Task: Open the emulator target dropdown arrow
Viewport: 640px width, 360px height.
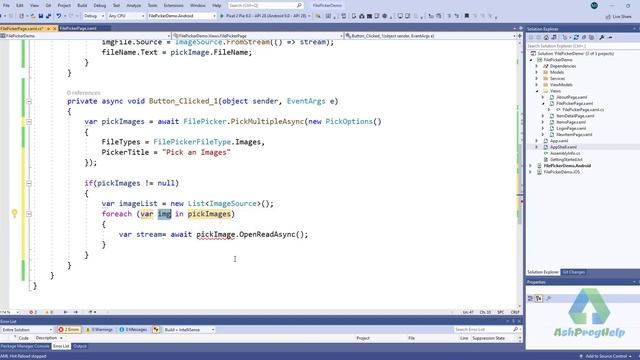Action: pos(309,16)
